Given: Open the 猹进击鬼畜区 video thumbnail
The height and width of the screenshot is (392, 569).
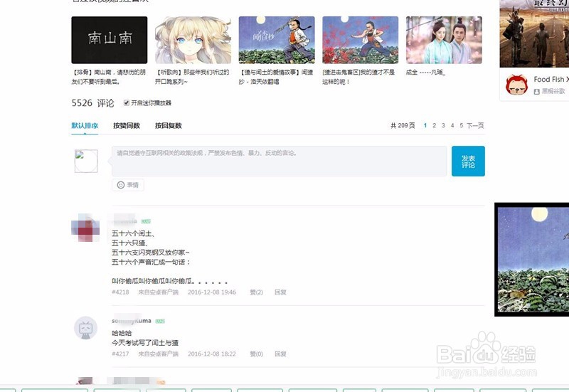Looking at the screenshot, I should [361, 40].
